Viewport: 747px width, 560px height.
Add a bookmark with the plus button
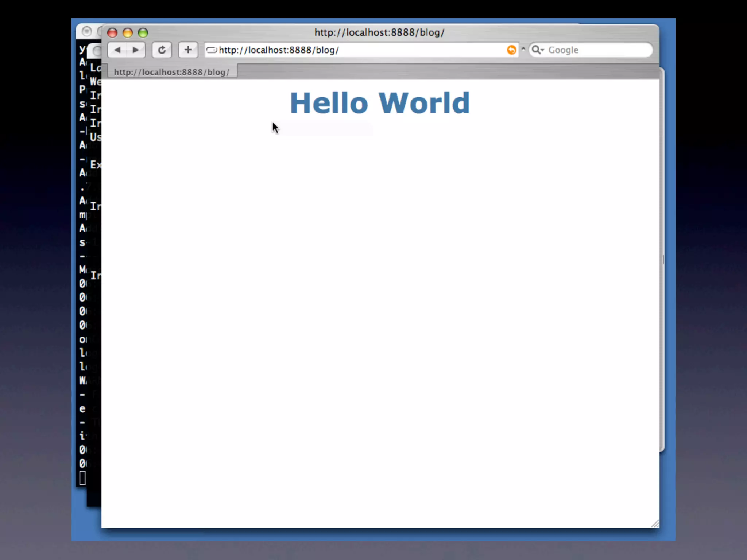point(188,50)
